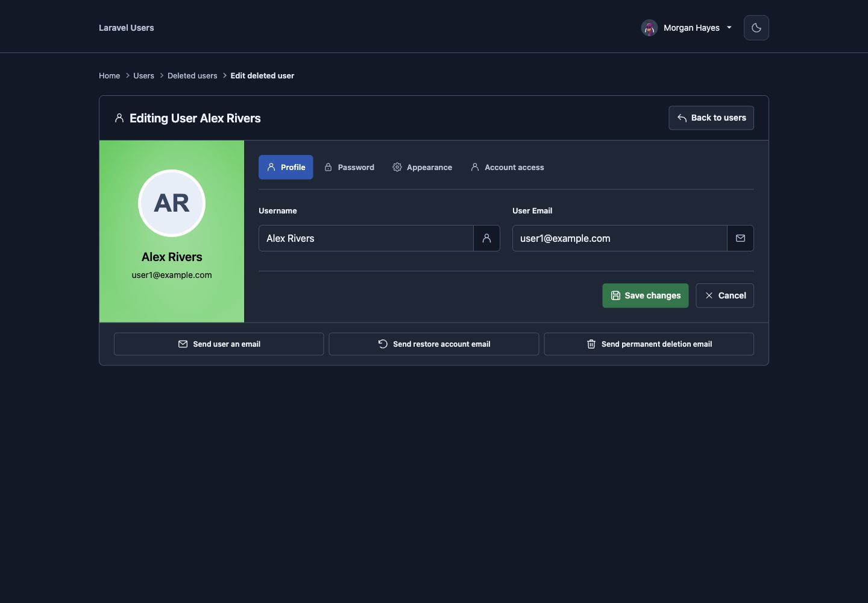Click the Username input field
Screen dimensions: 868x603
(366, 238)
